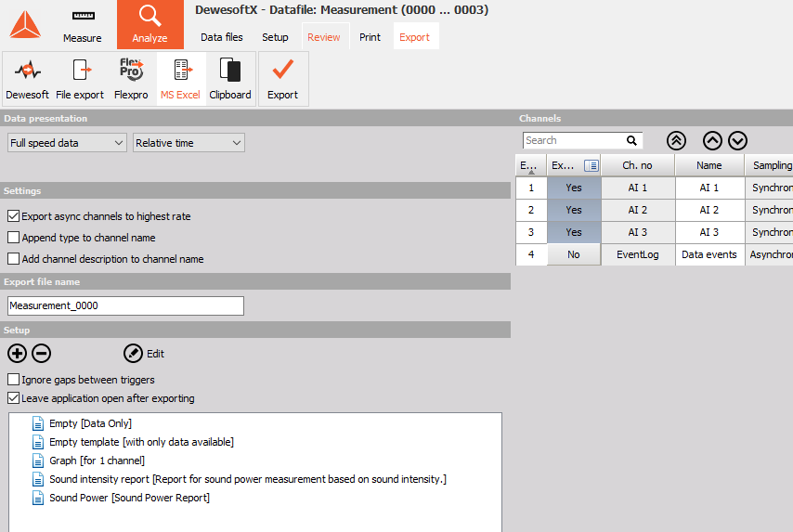Image resolution: width=793 pixels, height=532 pixels.
Task: Click the Dewesoft logo icon
Action: pos(25,24)
